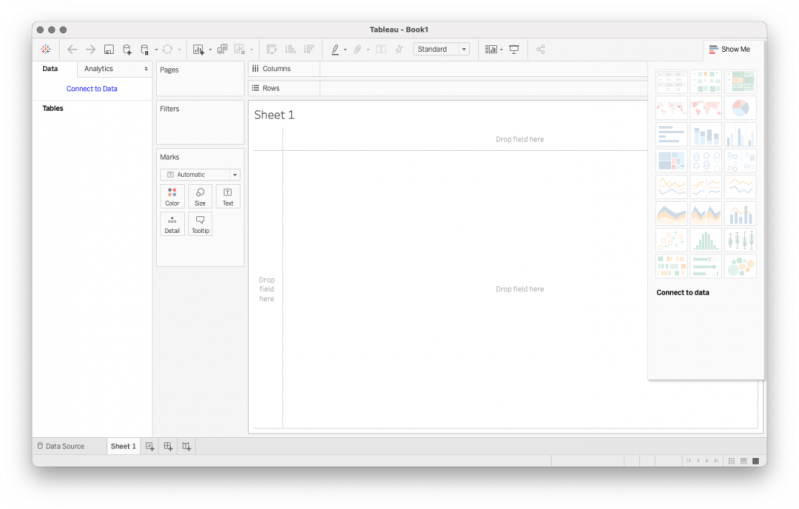The height and width of the screenshot is (509, 799).
Task: Switch to the Analytics pane tab
Action: [x=99, y=69]
